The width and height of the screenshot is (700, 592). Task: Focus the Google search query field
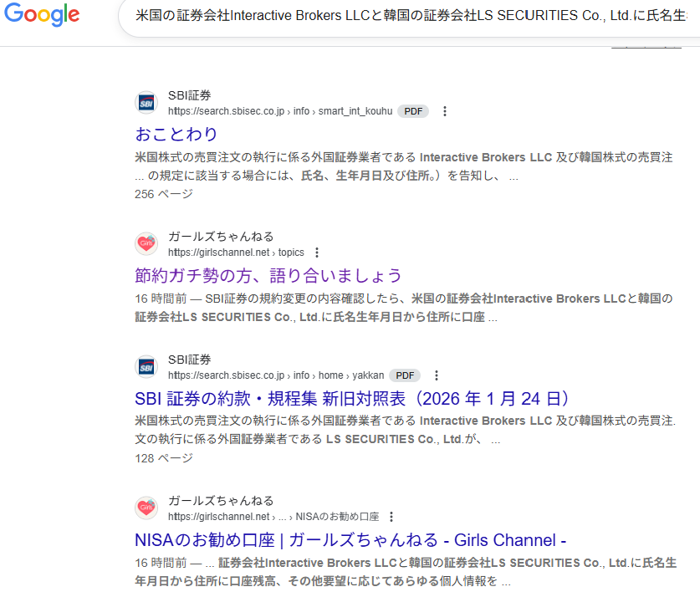411,16
